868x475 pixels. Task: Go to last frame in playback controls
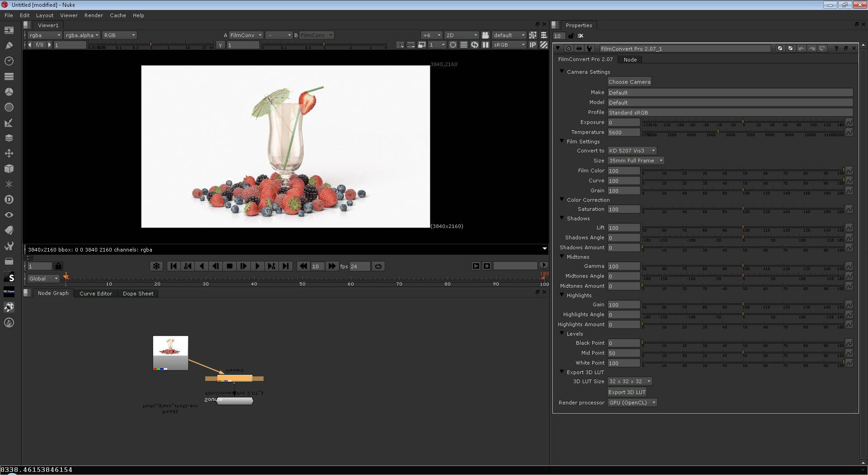coord(285,266)
